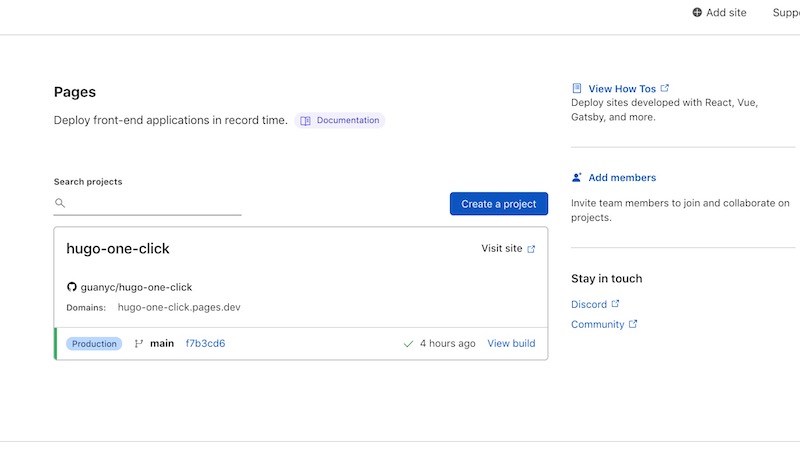Viewport: 800px width, 451px height.
Task: Open the hugo-one-click project title
Action: pos(118,248)
